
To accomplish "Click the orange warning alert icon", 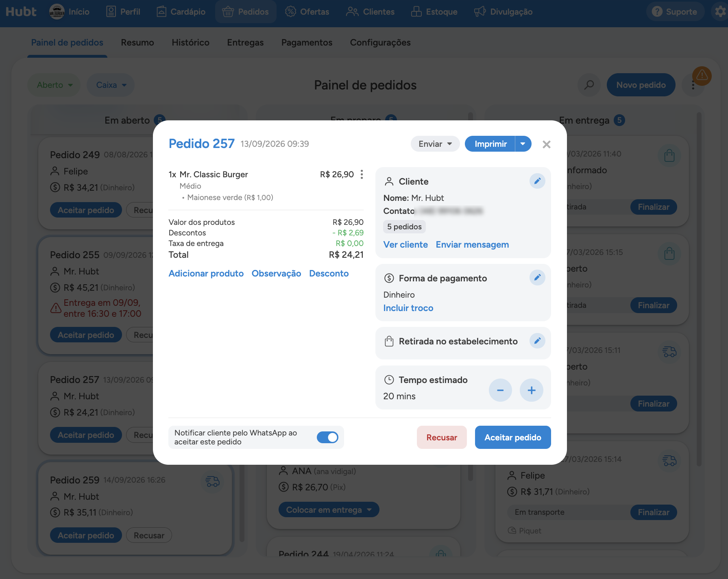I will (702, 76).
